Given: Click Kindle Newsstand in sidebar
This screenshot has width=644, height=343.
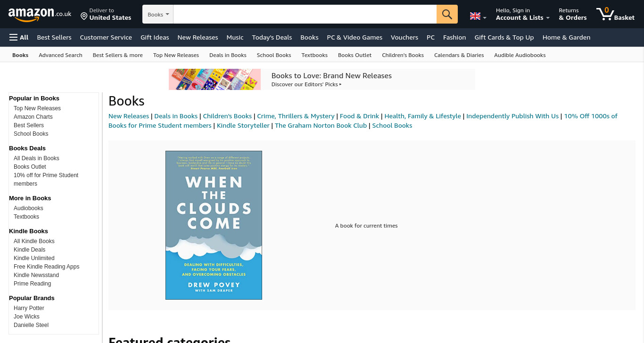Looking at the screenshot, I should [x=36, y=275].
